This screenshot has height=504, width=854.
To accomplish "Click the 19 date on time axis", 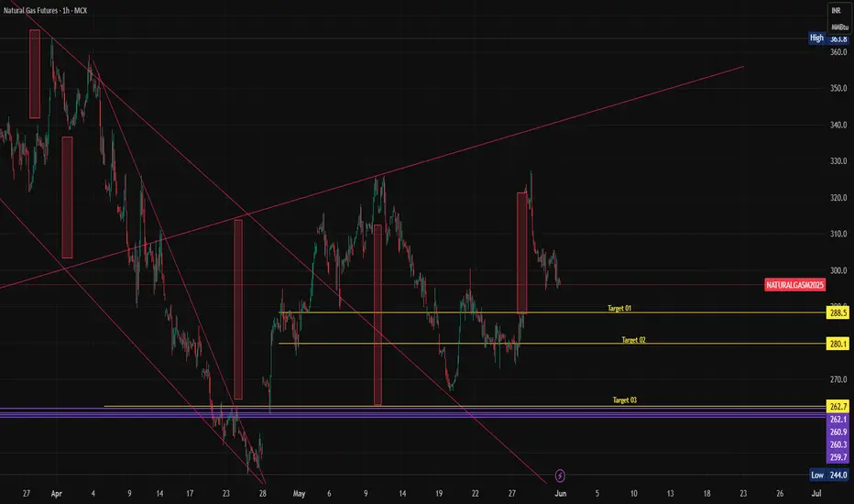I will 439,494.
